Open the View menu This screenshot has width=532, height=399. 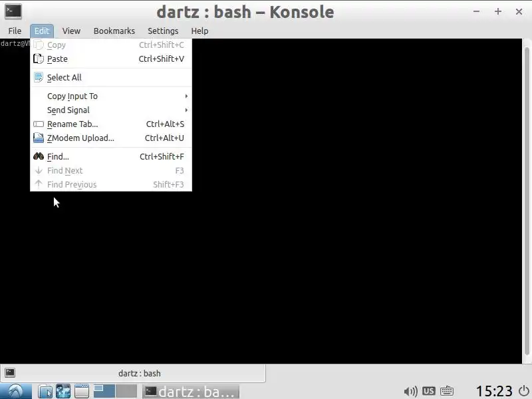pos(71,31)
